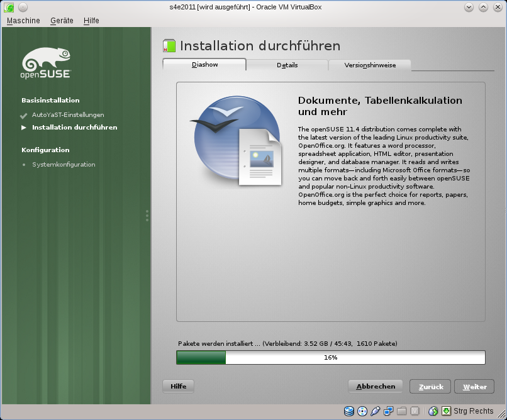Minimize the VirtualBox window
The width and height of the screenshot is (507, 420).
(469, 7)
